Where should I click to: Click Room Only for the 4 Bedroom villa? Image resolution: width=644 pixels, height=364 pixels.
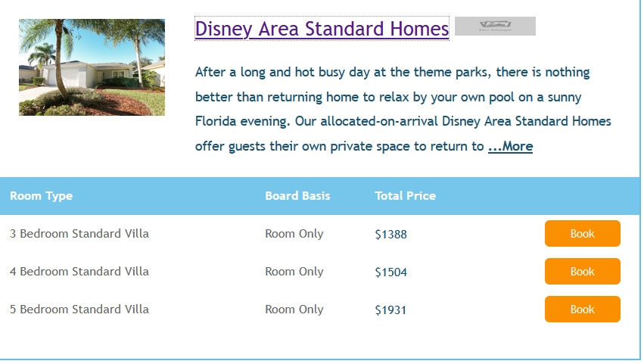tap(294, 272)
